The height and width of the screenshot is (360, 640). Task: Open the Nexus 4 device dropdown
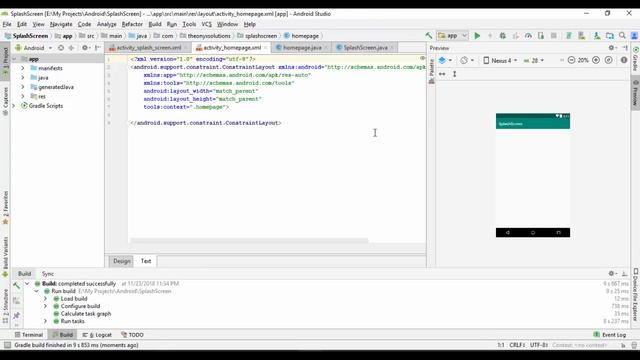point(500,60)
